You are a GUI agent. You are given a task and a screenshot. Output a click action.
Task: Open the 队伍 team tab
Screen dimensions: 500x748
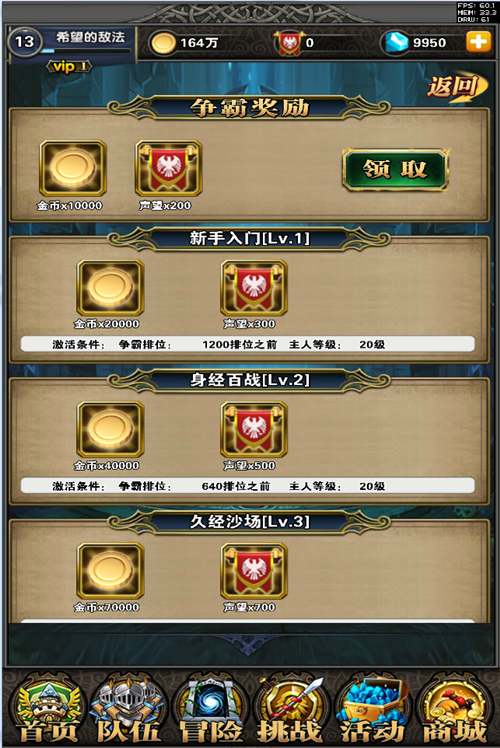pos(128,709)
